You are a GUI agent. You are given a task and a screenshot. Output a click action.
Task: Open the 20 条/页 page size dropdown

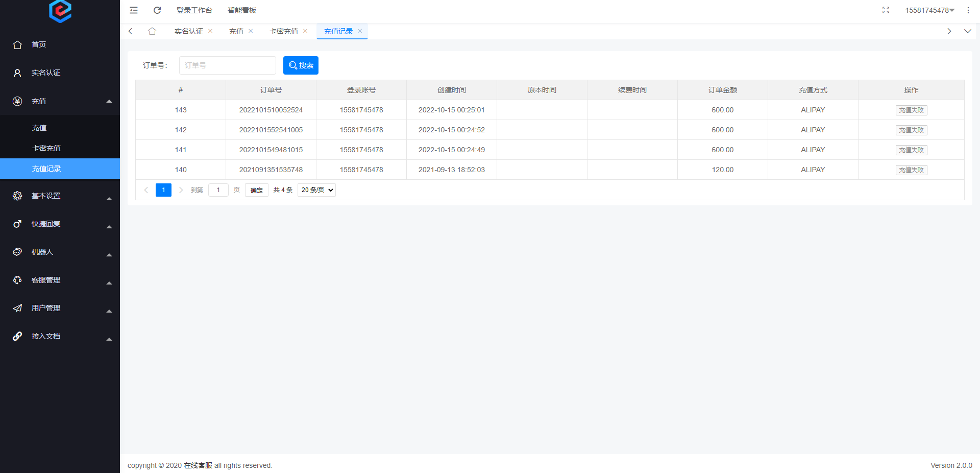(316, 190)
